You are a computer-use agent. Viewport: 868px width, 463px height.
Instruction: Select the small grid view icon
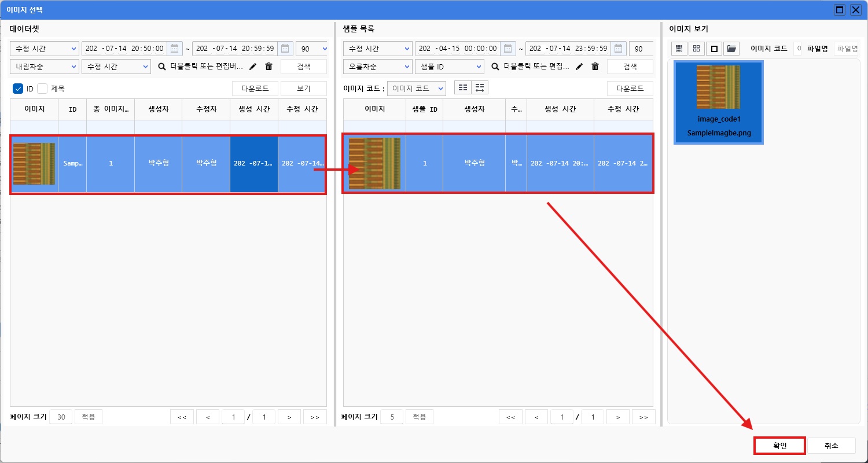point(679,49)
